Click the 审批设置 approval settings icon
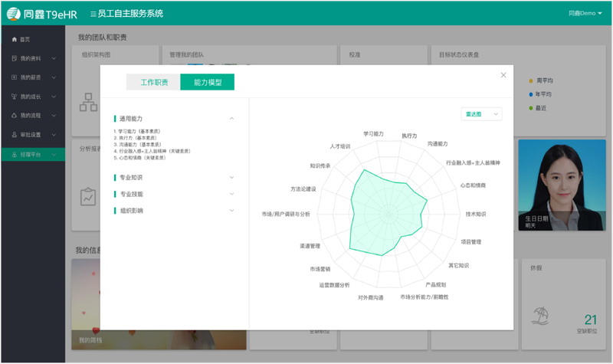The image size is (613, 364). pos(14,135)
